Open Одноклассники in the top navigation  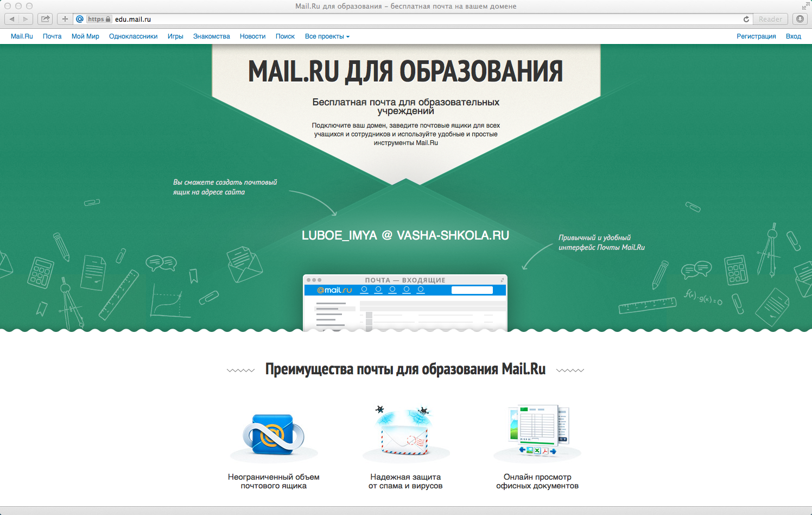133,36
